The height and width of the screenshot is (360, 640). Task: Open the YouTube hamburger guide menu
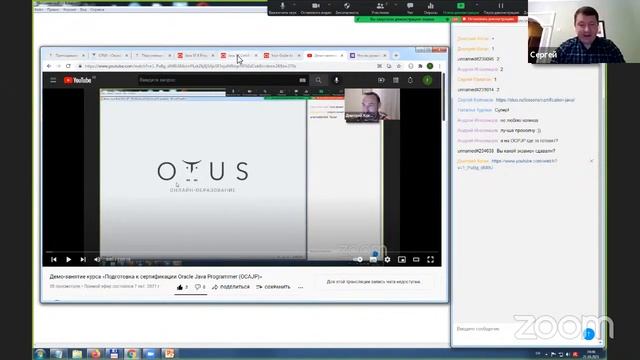[53, 80]
